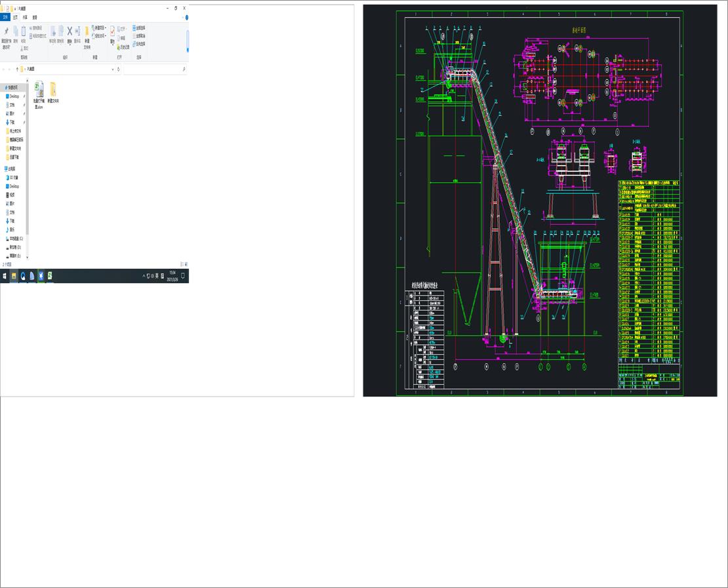
Task: Click the IME language indicator in tray
Action: click(x=157, y=276)
